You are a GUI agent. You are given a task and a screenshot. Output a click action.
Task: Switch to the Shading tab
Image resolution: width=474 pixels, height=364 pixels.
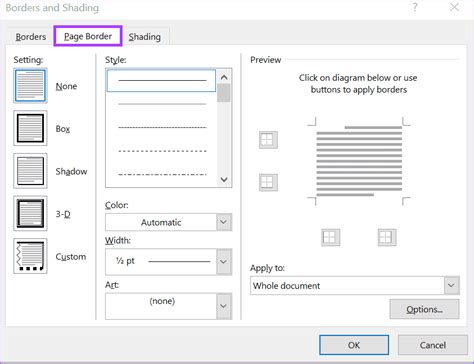coord(145,37)
